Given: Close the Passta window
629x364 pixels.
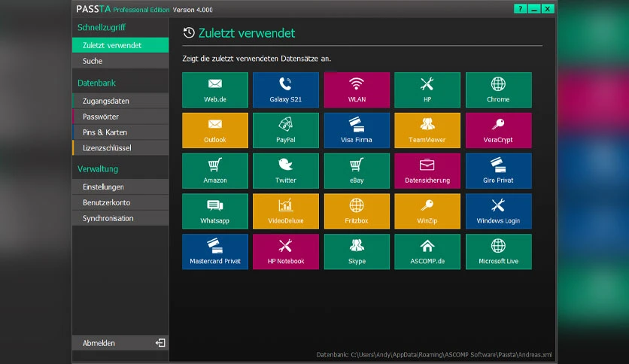Looking at the screenshot, I should coord(548,9).
